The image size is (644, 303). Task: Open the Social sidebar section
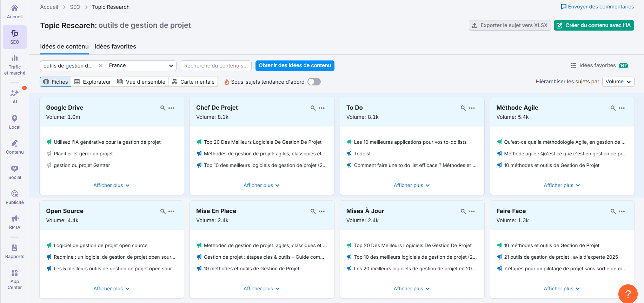(14, 172)
